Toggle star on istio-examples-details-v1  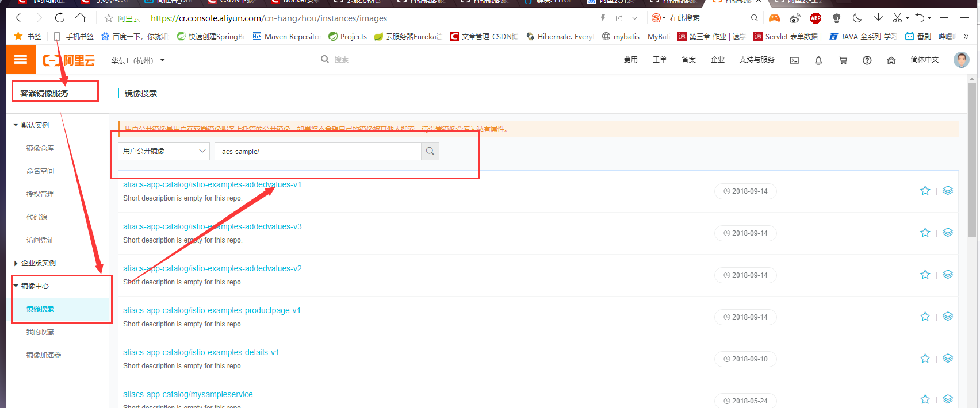(925, 359)
